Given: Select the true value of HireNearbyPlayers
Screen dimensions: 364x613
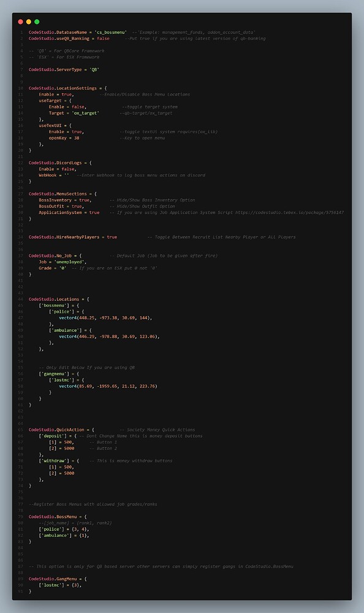Looking at the screenshot, I should (x=112, y=237).
